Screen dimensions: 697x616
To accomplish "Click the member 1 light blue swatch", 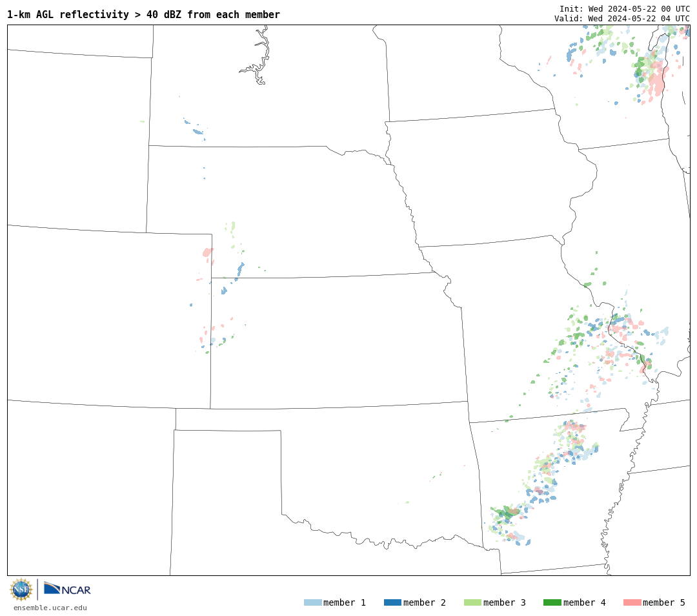I will coord(312,602).
